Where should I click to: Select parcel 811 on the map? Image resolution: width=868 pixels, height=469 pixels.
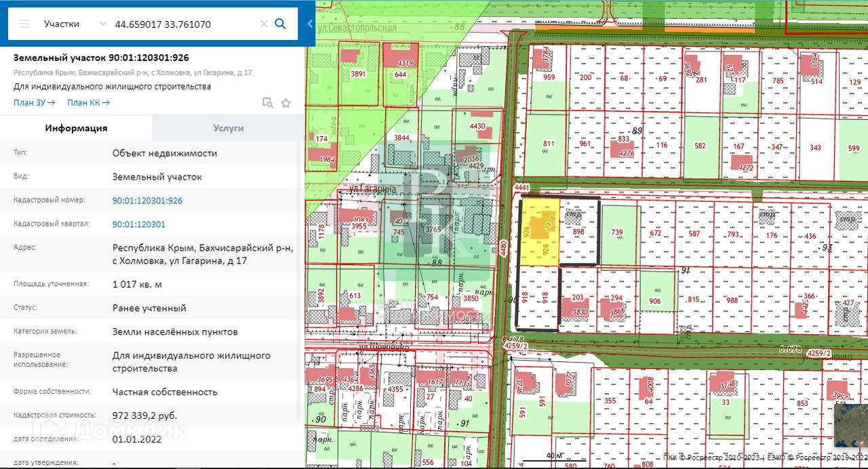click(548, 144)
